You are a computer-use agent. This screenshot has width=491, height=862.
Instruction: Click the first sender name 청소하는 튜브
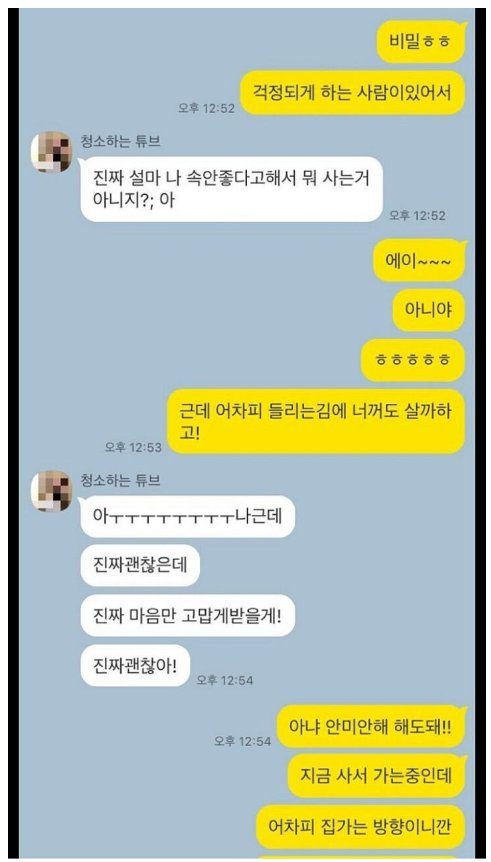click(x=121, y=142)
